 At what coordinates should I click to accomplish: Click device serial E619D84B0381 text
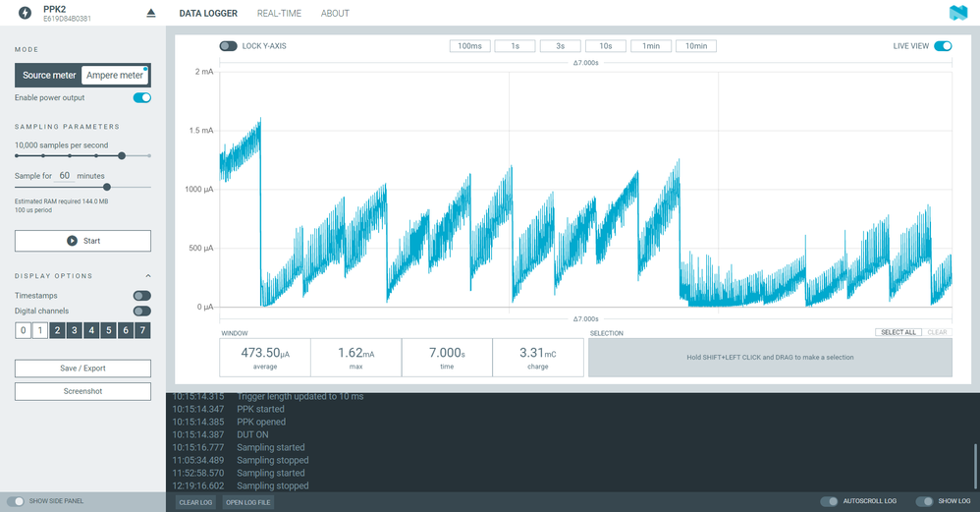(67, 19)
